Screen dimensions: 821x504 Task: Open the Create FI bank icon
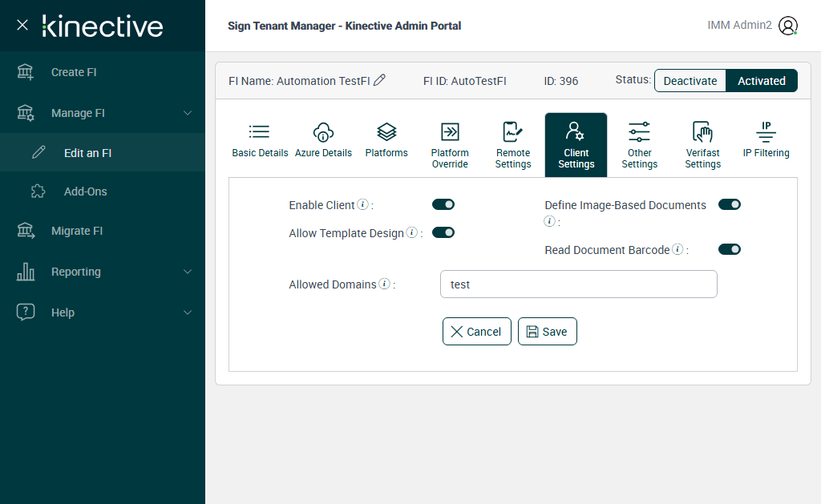click(25, 72)
